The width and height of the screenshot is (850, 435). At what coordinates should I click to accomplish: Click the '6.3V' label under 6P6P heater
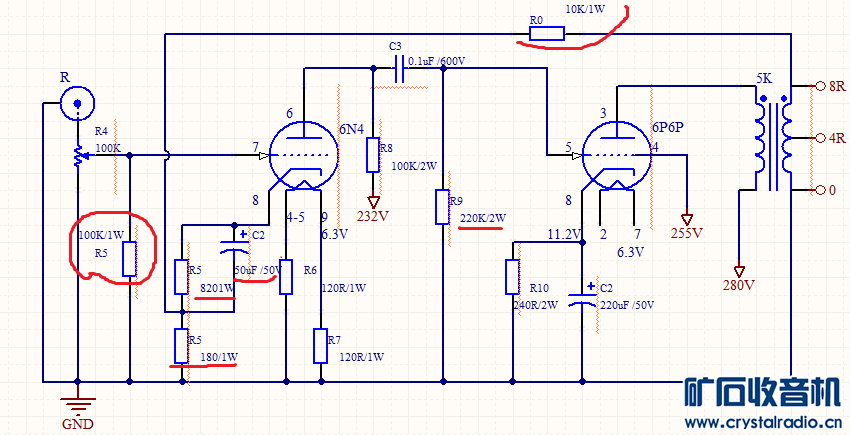tap(630, 252)
